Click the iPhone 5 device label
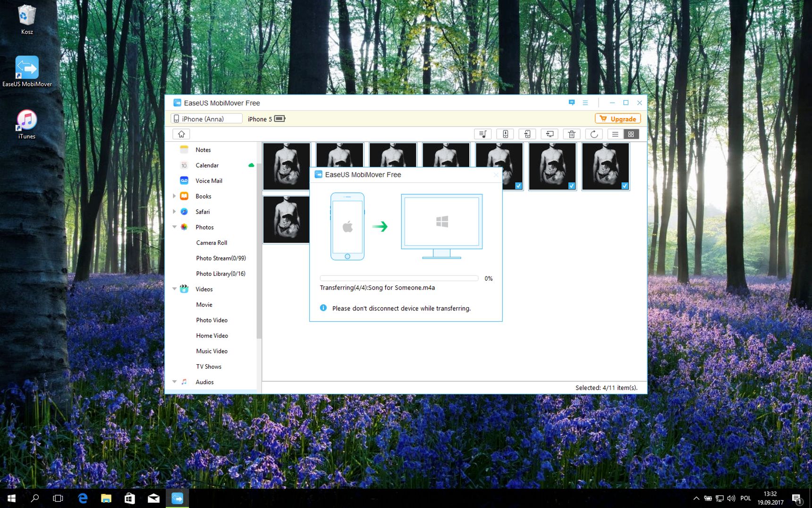This screenshot has height=508, width=812. point(260,119)
